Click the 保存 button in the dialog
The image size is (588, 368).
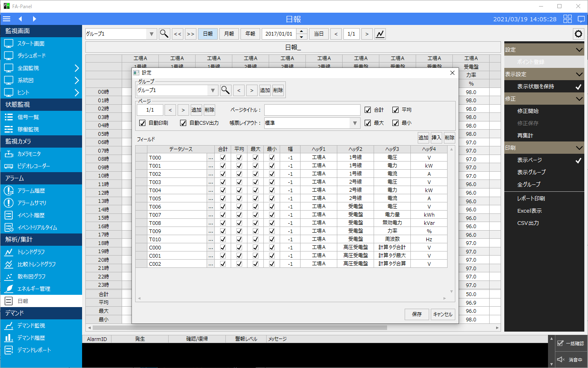417,314
